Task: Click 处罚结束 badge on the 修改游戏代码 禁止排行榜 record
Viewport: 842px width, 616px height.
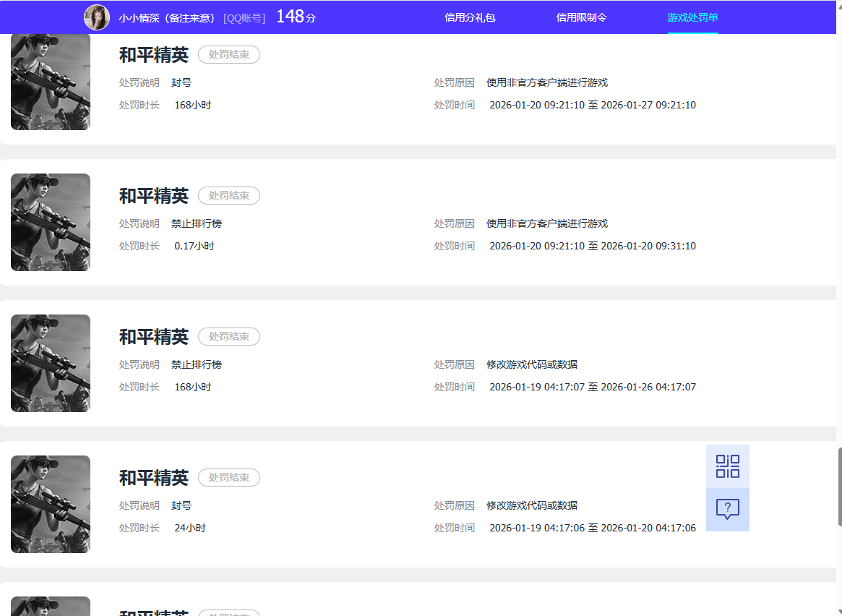Action: point(229,336)
